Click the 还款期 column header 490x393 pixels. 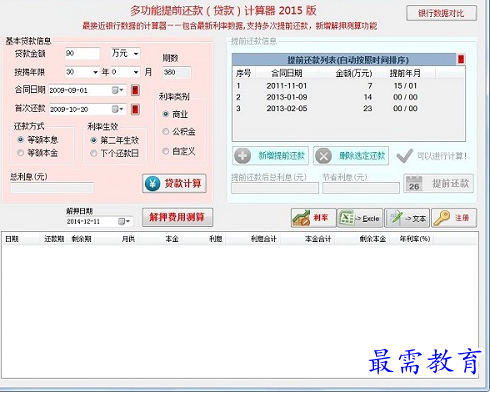coord(54,239)
